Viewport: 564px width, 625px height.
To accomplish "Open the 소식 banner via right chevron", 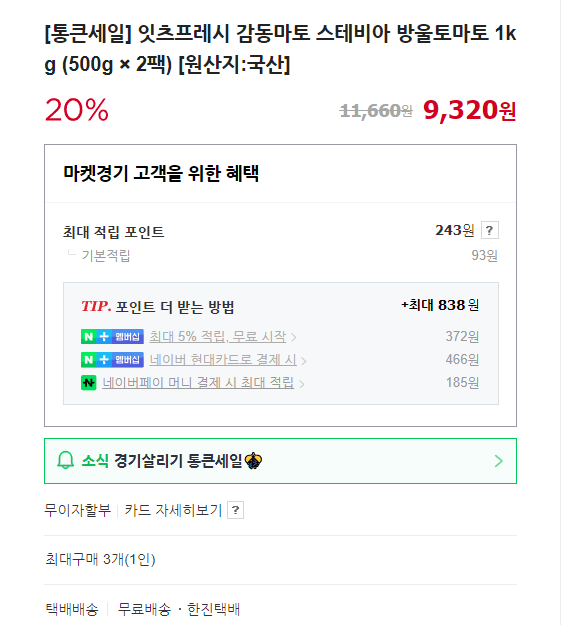I will pyautogui.click(x=499, y=461).
